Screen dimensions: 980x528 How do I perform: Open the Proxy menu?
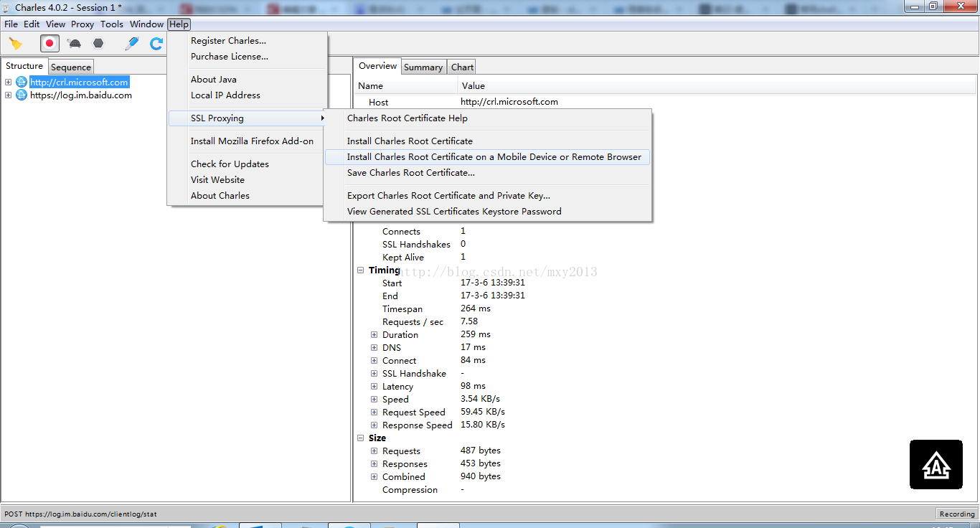pyautogui.click(x=83, y=24)
